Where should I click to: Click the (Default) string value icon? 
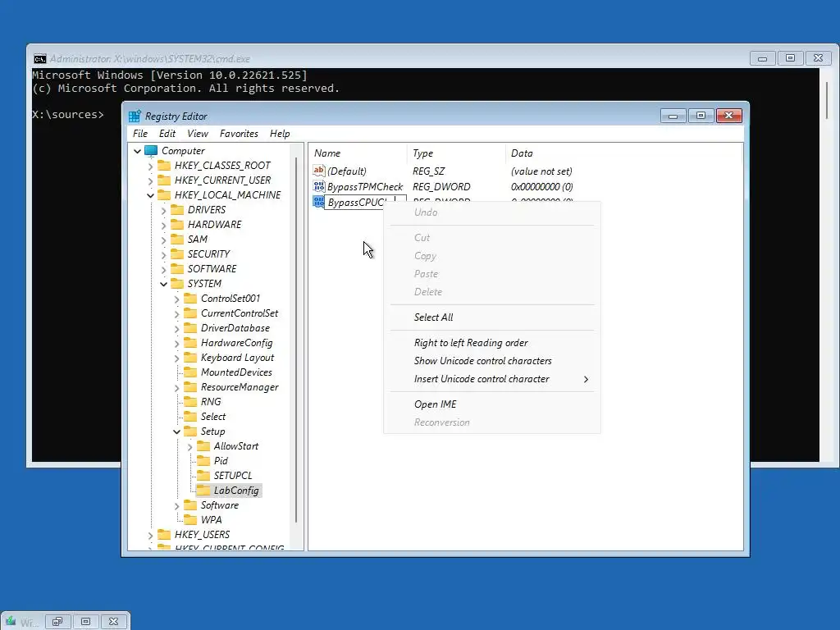[319, 171]
